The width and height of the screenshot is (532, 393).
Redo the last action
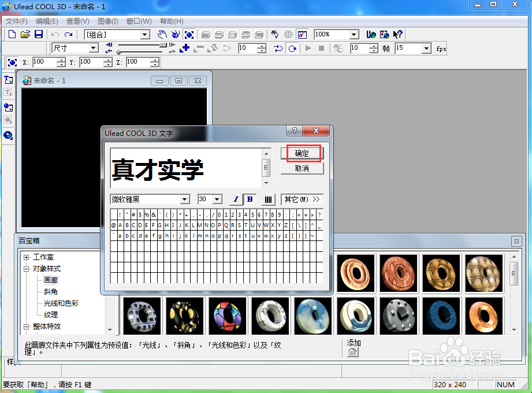tap(69, 34)
